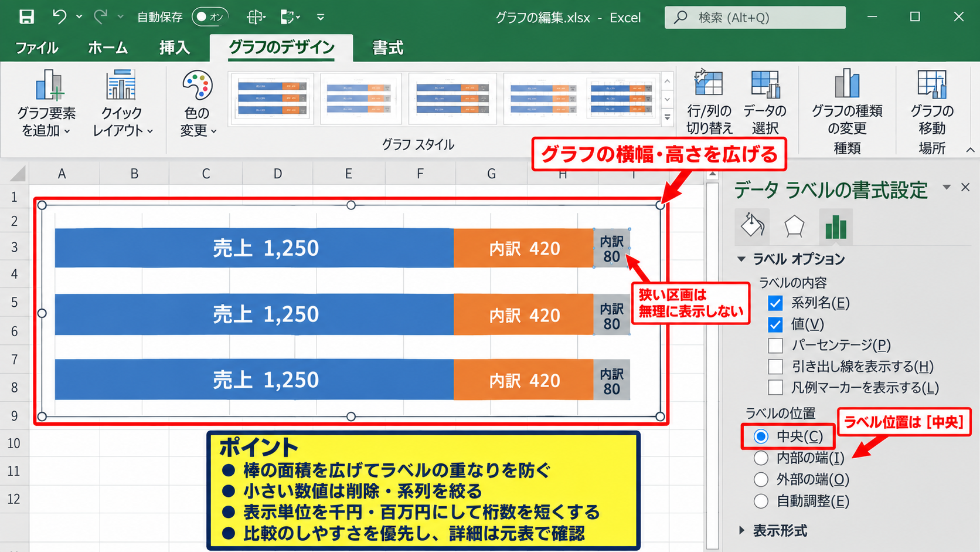
Task: Click the Save icon in the title bar
Action: coord(26,17)
